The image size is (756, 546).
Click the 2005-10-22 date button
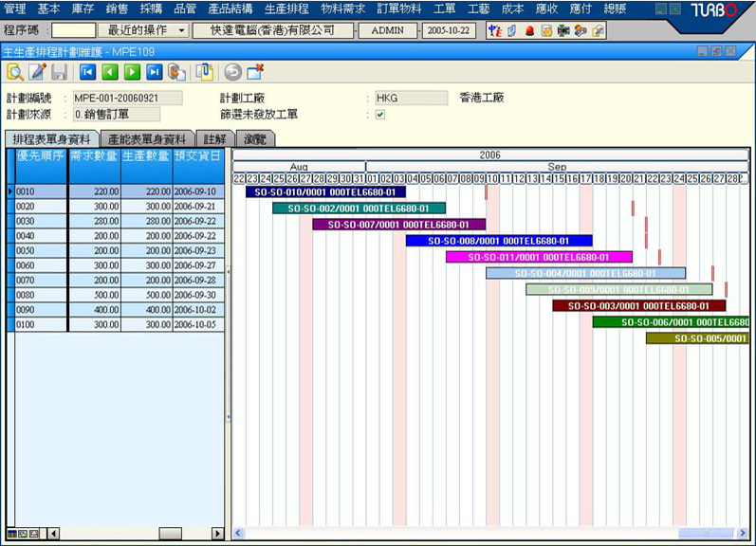(449, 30)
